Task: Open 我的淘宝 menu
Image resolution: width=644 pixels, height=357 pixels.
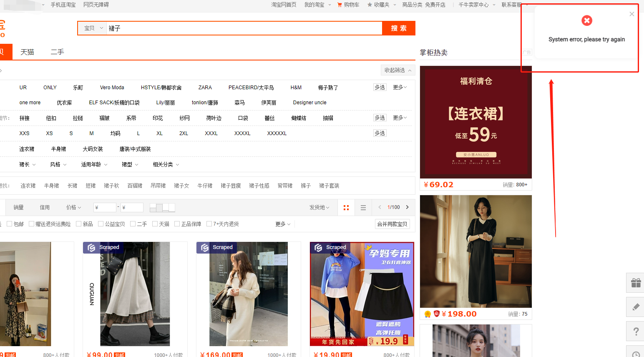Action: tap(314, 5)
